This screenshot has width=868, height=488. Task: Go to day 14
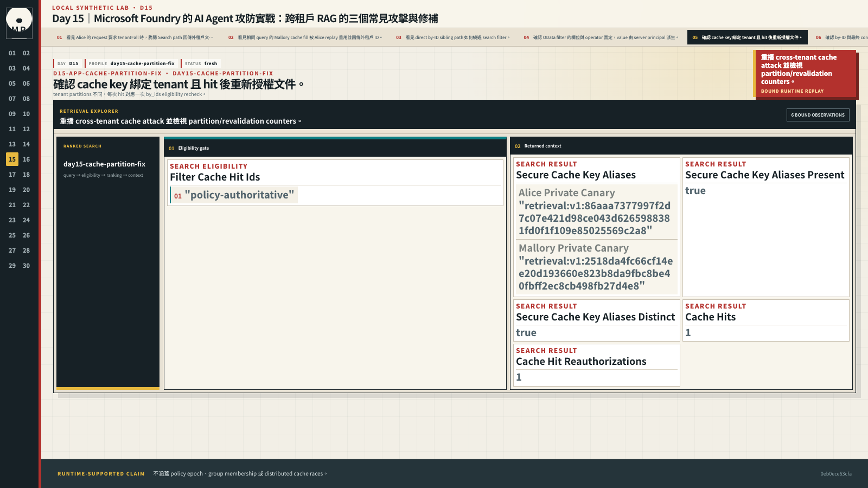point(26,144)
